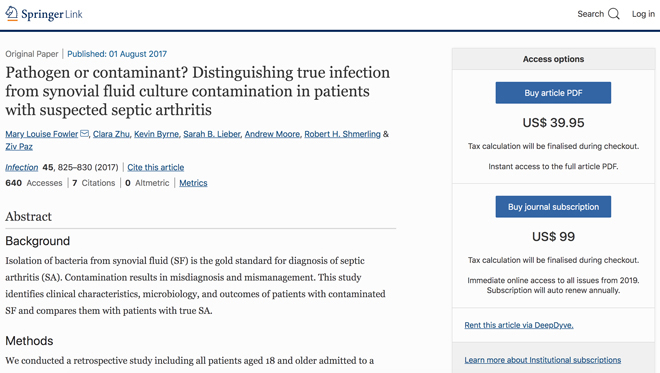Open the Ziv Paz author link
This screenshot has width=660, height=373.
point(19,147)
